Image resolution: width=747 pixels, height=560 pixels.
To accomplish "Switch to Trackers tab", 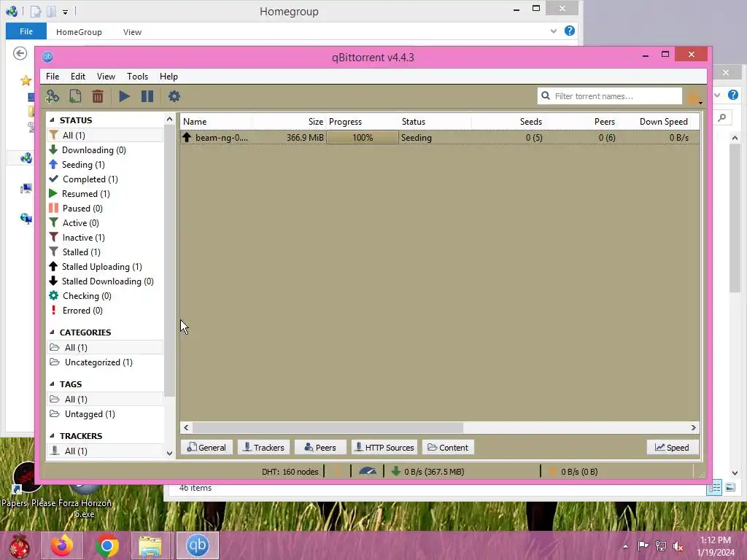I will (264, 448).
